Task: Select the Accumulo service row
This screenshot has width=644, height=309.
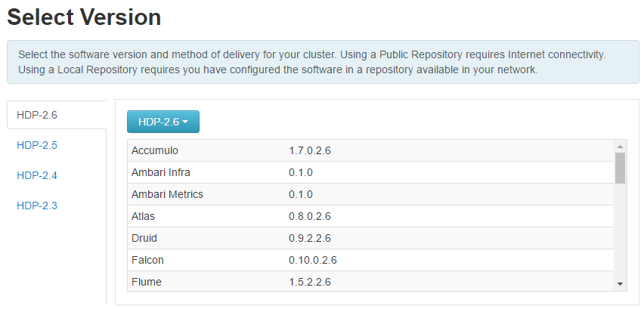Action: (370, 150)
